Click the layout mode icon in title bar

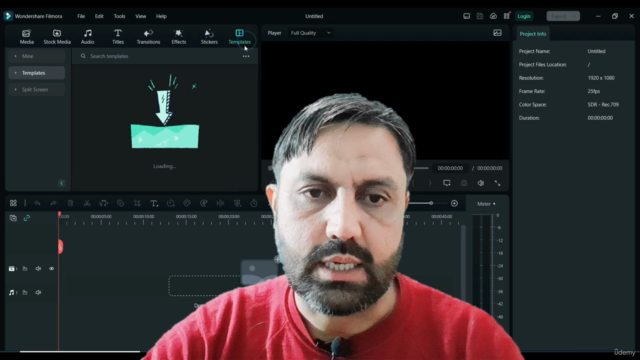pos(467,16)
